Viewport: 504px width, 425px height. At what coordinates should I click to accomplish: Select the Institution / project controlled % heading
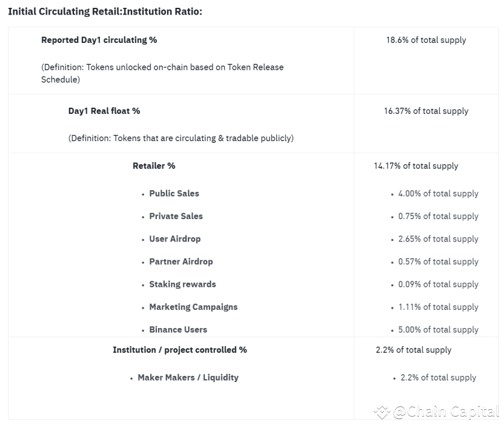click(180, 350)
